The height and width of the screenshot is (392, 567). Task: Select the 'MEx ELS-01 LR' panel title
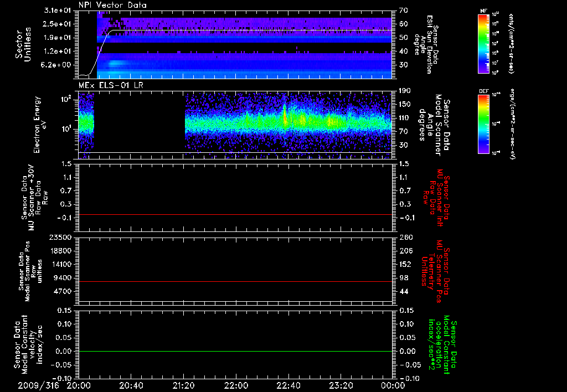pos(111,86)
